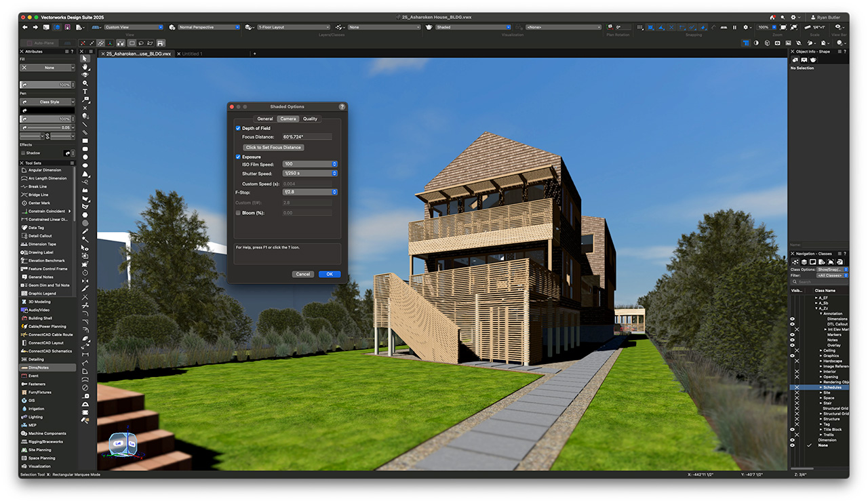The height and width of the screenshot is (503, 868).
Task: Select the Text tool icon
Action: tap(85, 92)
